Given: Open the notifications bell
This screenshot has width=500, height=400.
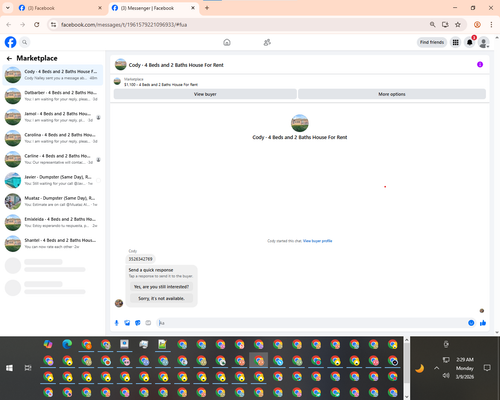Looking at the screenshot, I should [470, 42].
